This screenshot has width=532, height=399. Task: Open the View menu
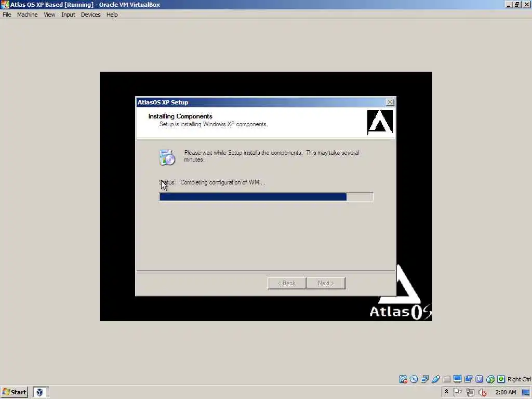(x=49, y=15)
